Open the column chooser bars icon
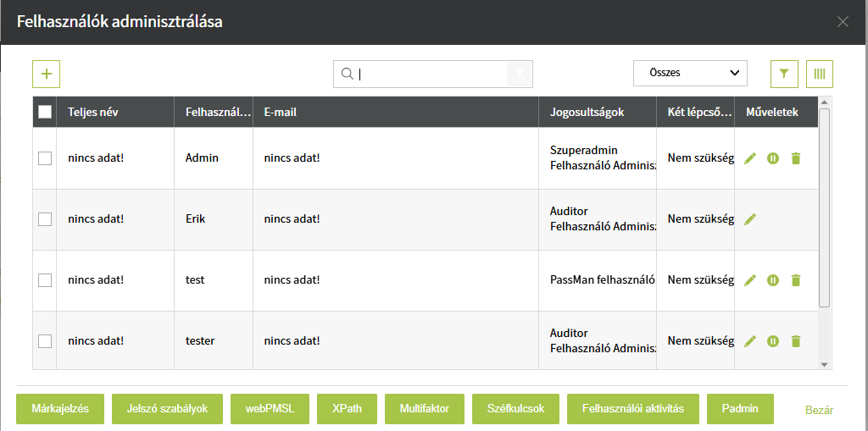This screenshot has width=868, height=431. point(820,74)
